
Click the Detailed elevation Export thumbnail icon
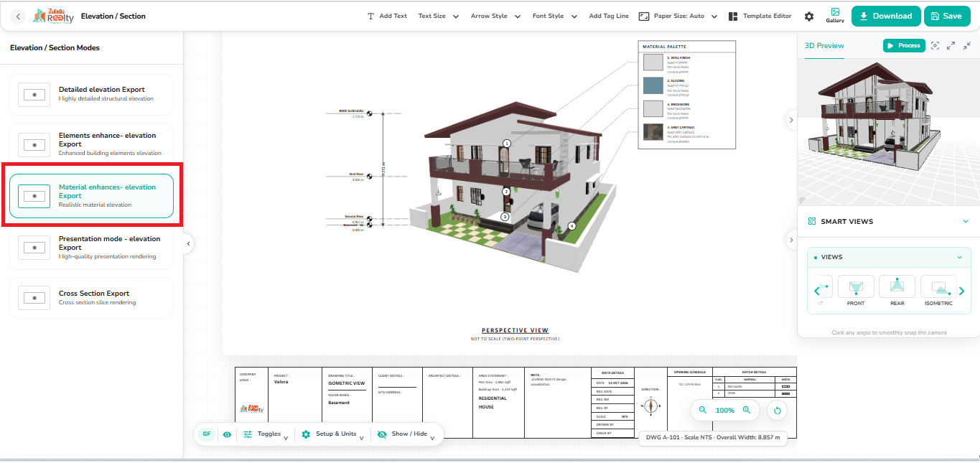34,94
